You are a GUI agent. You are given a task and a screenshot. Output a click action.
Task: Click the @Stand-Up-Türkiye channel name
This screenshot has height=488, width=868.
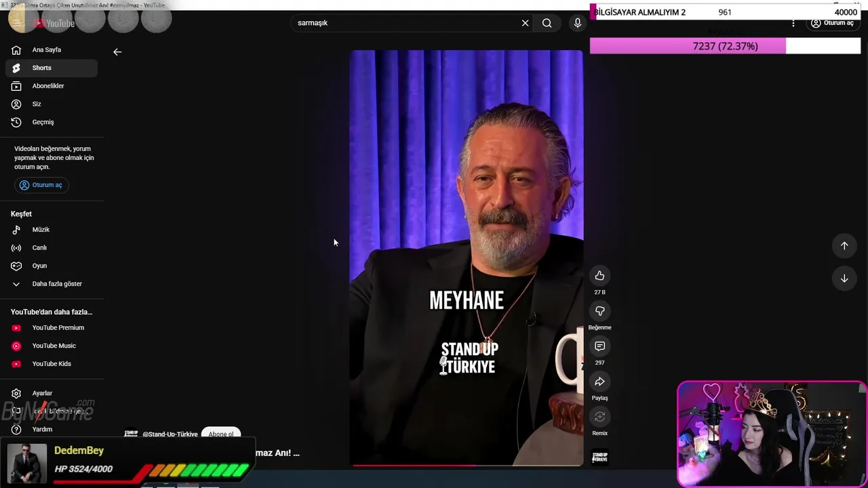coord(170,434)
